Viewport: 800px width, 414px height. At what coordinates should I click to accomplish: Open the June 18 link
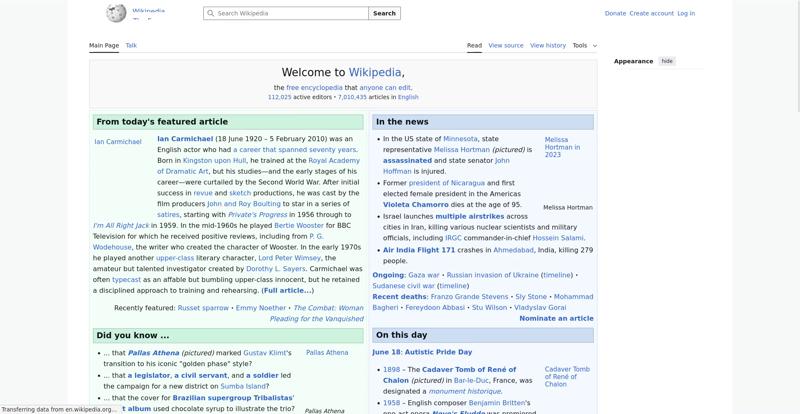(x=387, y=352)
